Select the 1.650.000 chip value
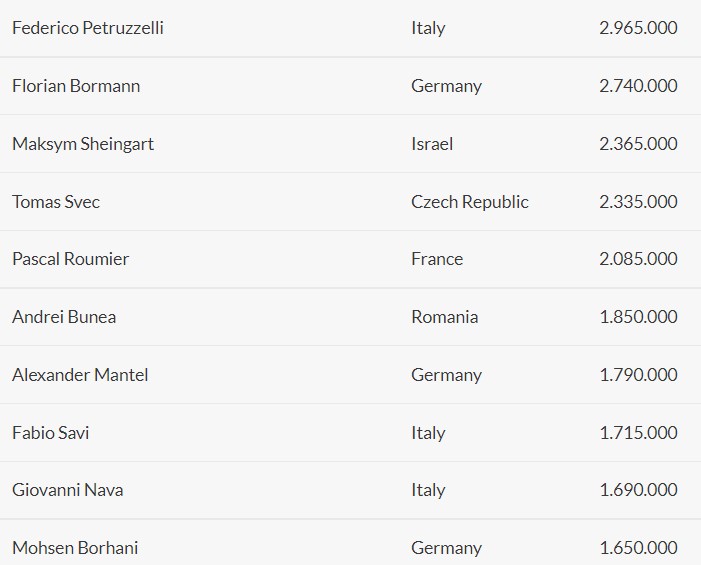The height and width of the screenshot is (565, 701). (638, 548)
